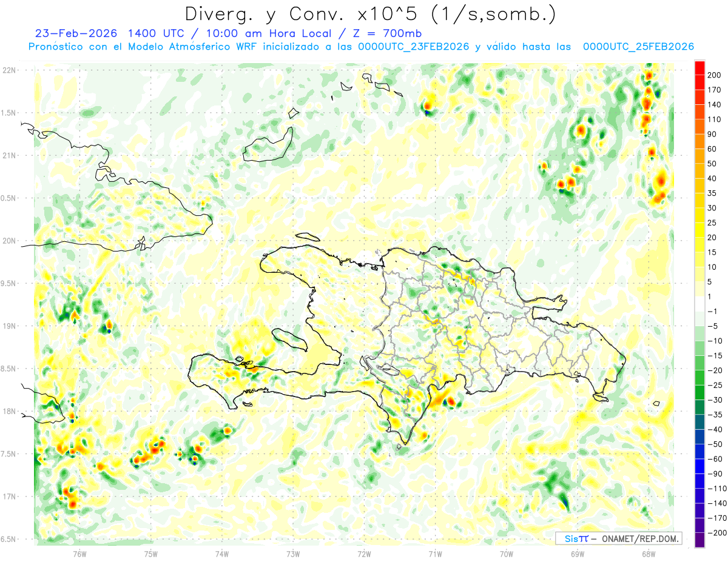Click the "-1" color scale value
Viewport: 728px width, 562px height.
pos(712,311)
